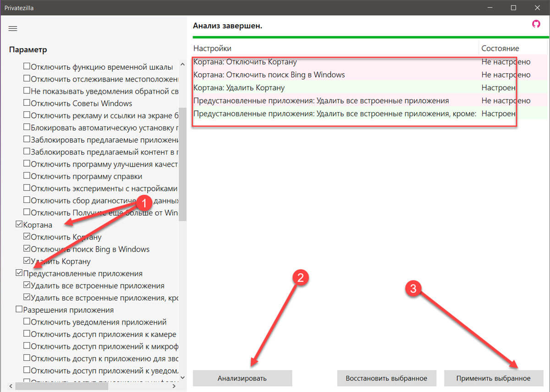This screenshot has width=550, height=392.
Task: Check Заблокировать предлагаемые приложения
Action: (x=27, y=140)
